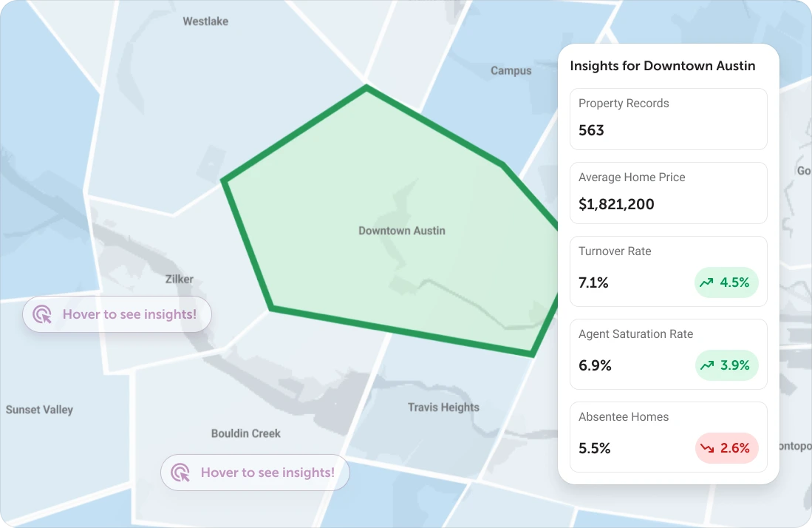Select the Property Records stat card
The width and height of the screenshot is (812, 528).
(668, 119)
